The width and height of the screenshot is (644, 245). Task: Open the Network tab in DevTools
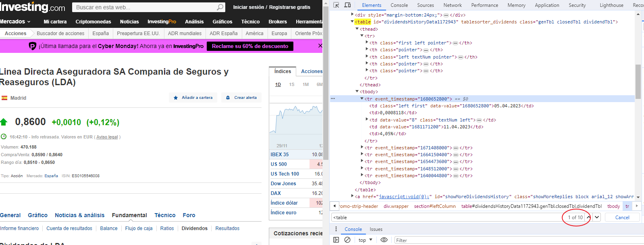pyautogui.click(x=453, y=5)
